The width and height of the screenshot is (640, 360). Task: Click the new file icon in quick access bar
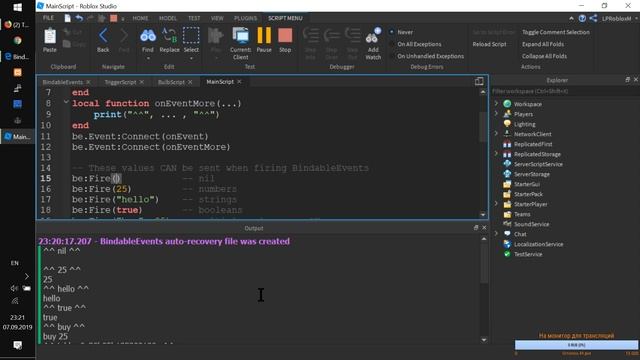point(68,18)
